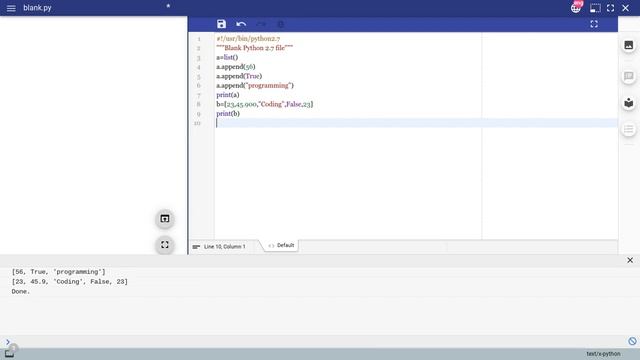Click the pop-out window button in left pane
The image size is (640, 360).
tap(164, 219)
